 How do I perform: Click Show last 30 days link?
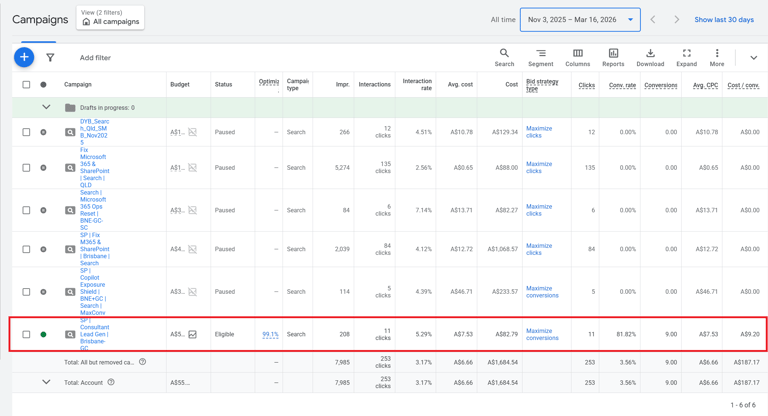724,20
